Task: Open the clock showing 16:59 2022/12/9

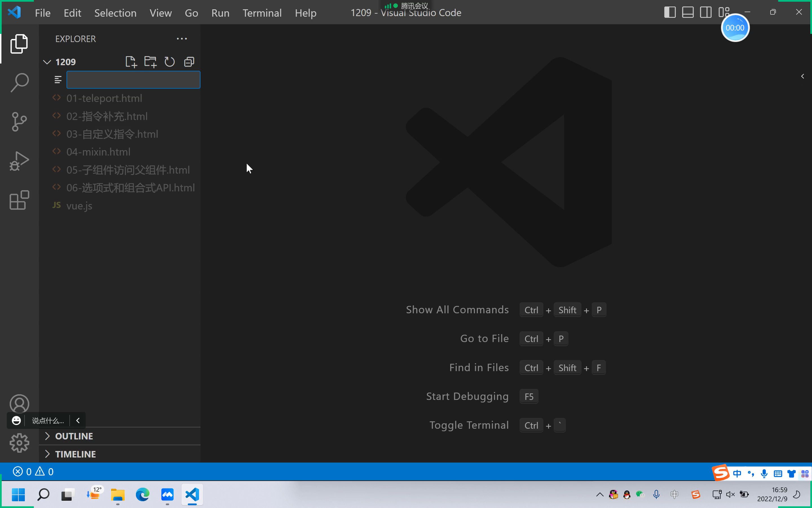Action: [772, 494]
